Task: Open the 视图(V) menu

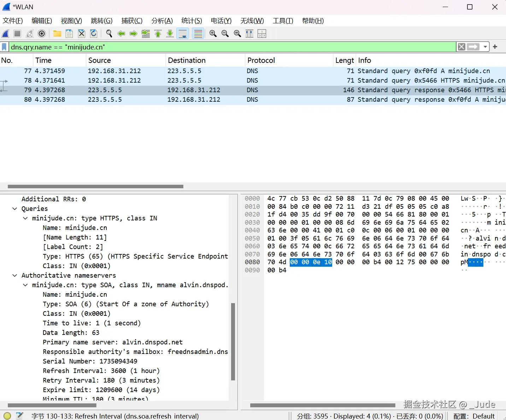Action: 71,20
